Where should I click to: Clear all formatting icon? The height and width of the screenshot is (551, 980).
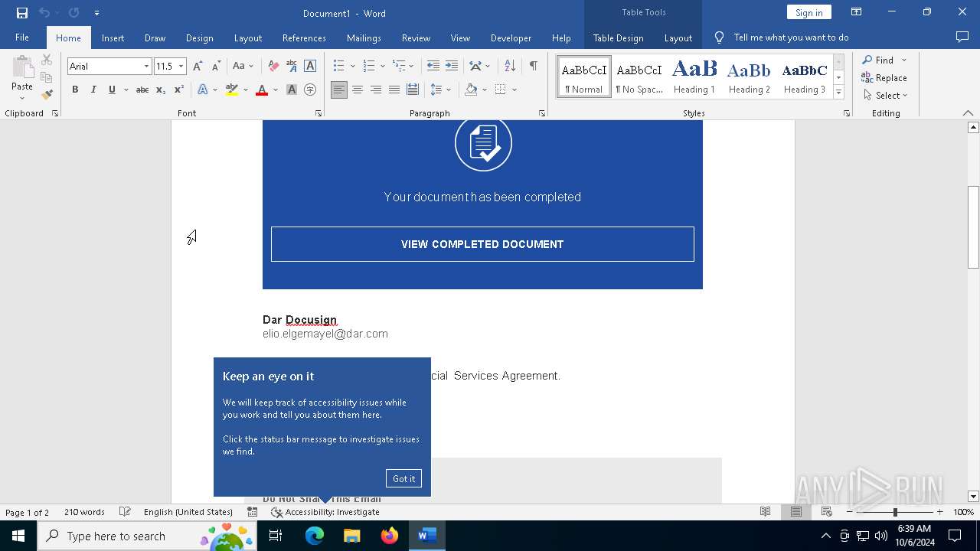pos(273,67)
